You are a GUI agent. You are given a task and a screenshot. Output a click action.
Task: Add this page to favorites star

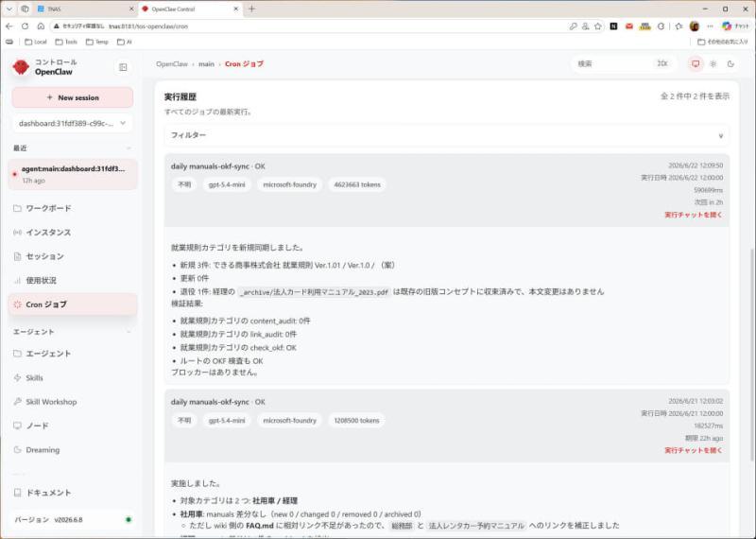point(598,26)
